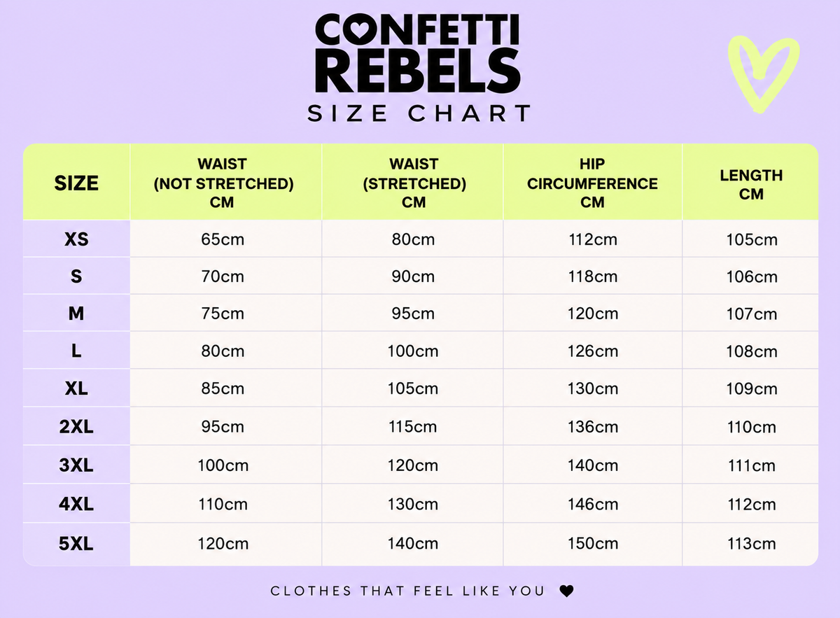Select the SIZE column header
Image resolution: width=840 pixels, height=618 pixels.
(76, 183)
